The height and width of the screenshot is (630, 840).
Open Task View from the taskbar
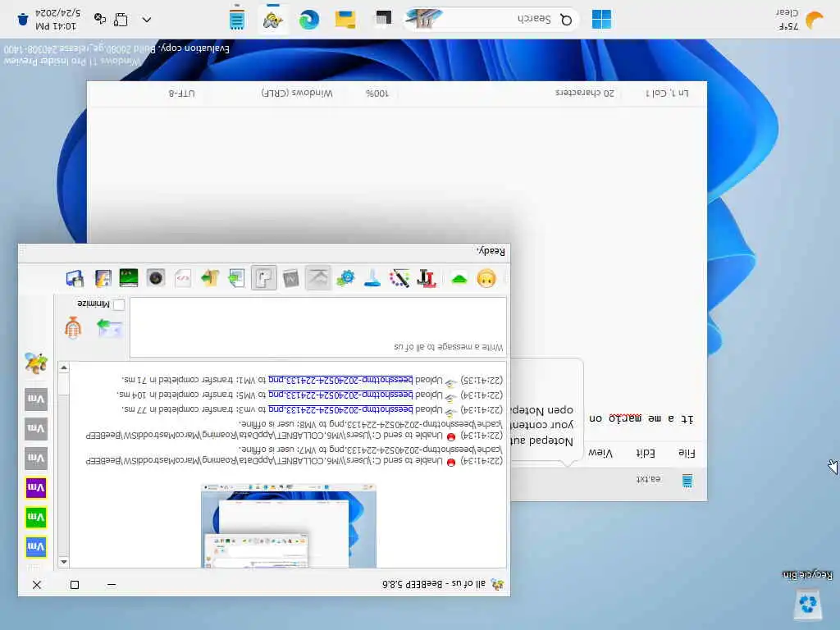click(383, 20)
